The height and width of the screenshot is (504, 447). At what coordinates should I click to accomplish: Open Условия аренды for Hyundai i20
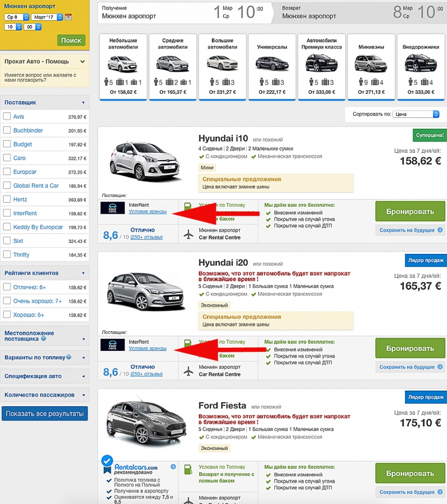tap(148, 348)
